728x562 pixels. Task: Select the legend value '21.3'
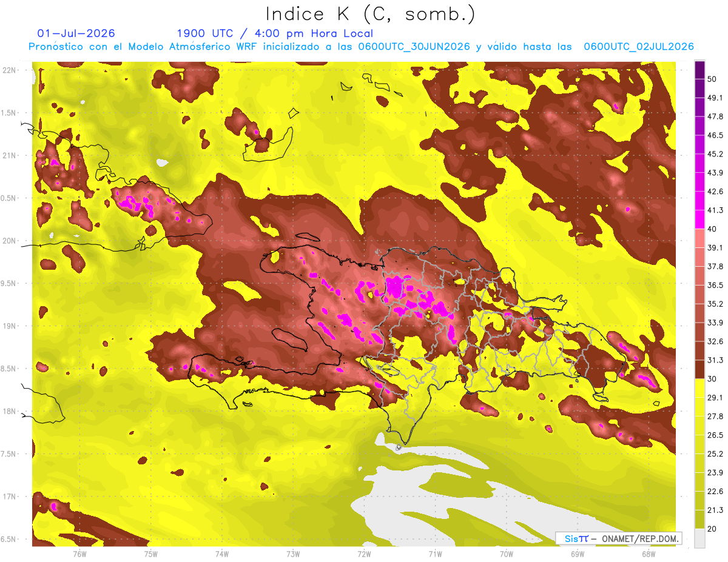(x=715, y=510)
